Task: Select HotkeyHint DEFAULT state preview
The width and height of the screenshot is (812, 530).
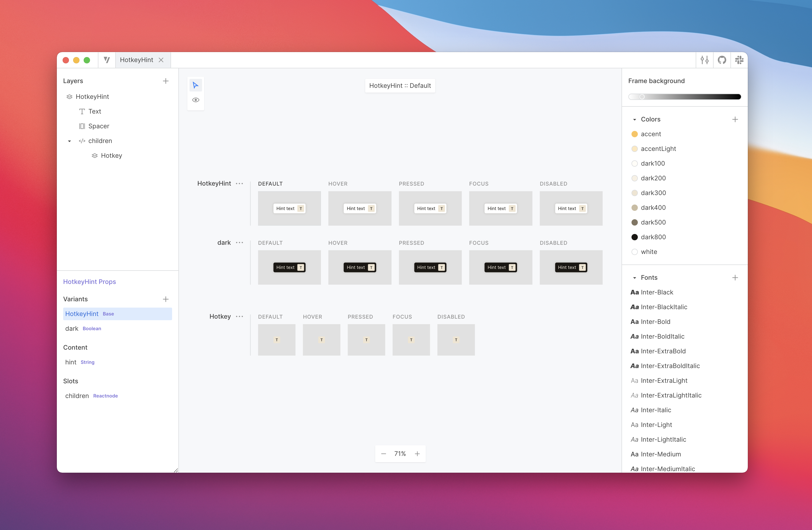Action: 289,208
